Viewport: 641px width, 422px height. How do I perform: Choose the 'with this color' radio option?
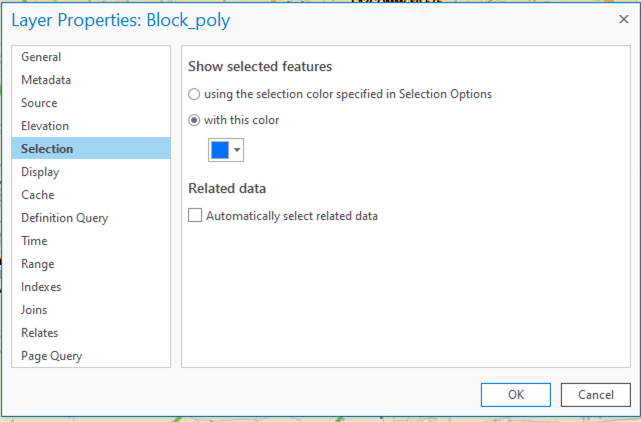[x=194, y=120]
